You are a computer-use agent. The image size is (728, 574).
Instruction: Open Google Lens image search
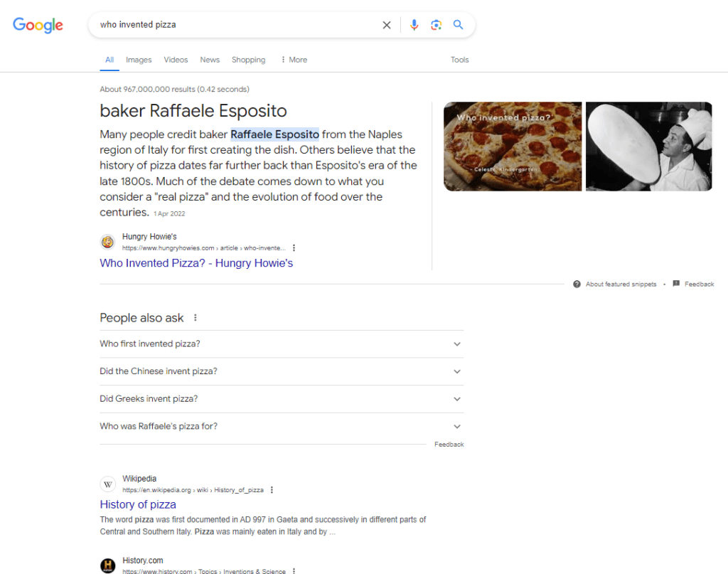(436, 25)
